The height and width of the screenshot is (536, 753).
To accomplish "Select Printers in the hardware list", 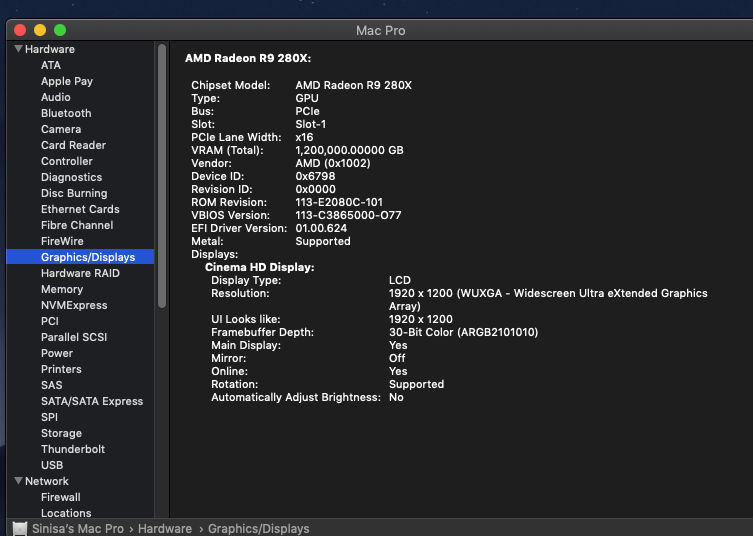I will (x=61, y=369).
